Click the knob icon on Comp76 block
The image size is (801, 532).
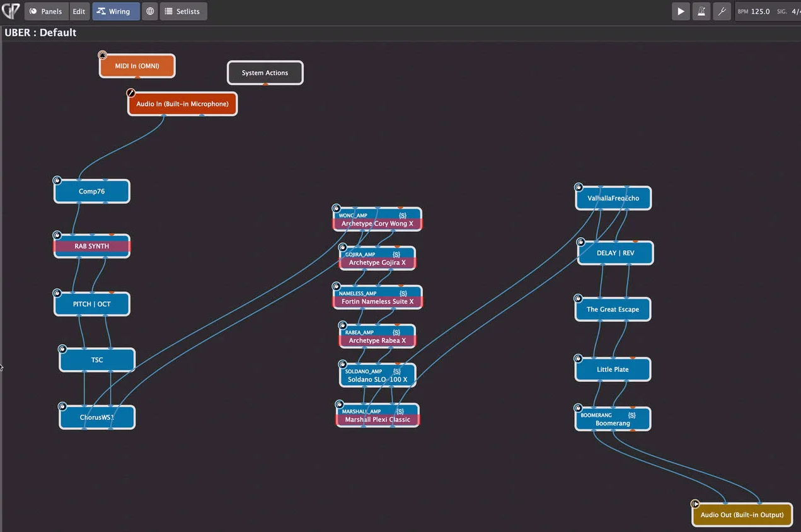[57, 180]
